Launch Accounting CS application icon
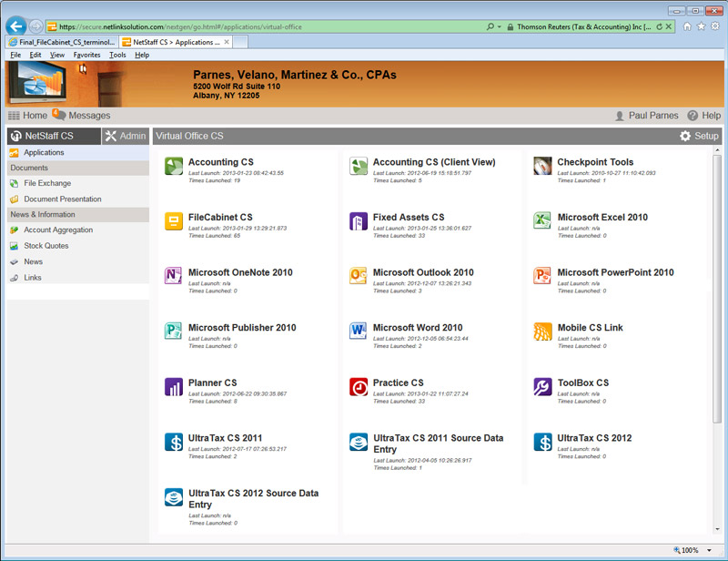This screenshot has height=561, width=728. point(174,166)
